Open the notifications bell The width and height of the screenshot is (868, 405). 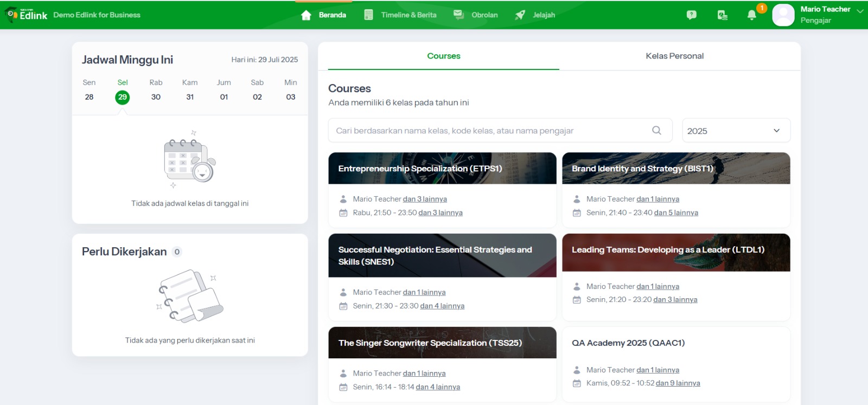[x=751, y=15]
